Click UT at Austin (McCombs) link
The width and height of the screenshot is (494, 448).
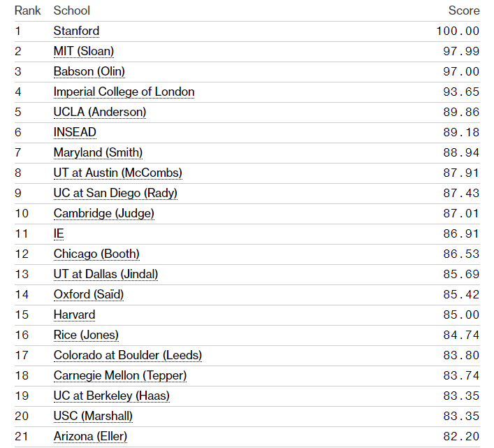(x=117, y=173)
